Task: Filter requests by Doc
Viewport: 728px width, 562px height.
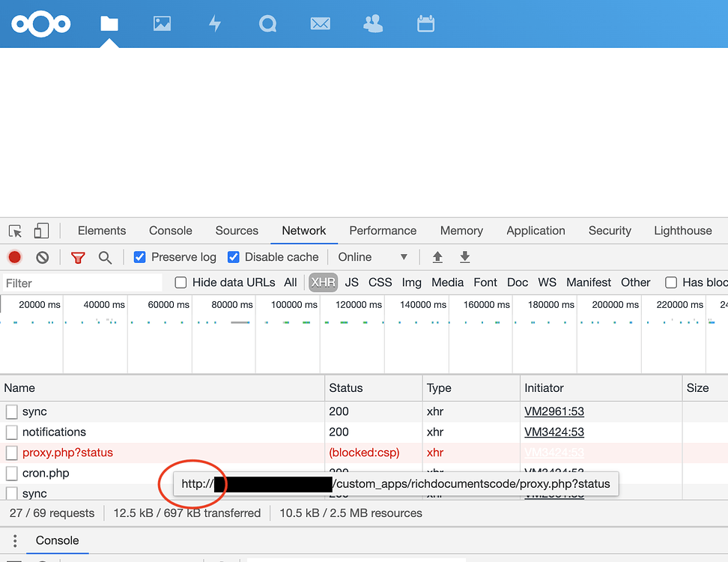Action: coord(518,282)
